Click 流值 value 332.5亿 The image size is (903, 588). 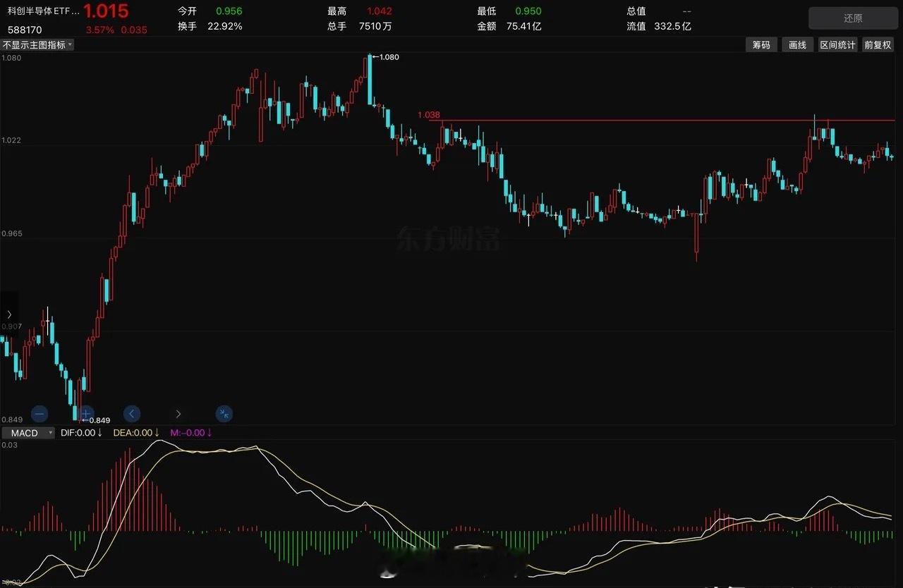click(x=673, y=26)
